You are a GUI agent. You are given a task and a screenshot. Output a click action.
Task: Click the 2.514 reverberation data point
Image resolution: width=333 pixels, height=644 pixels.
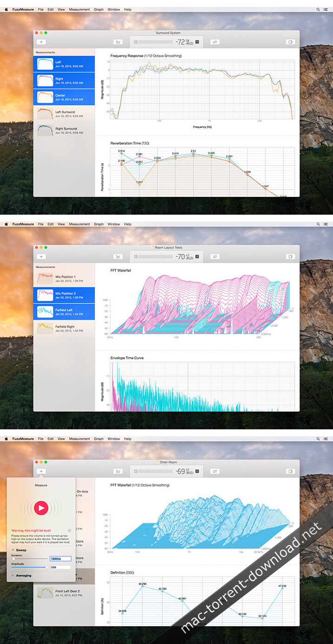121,154
